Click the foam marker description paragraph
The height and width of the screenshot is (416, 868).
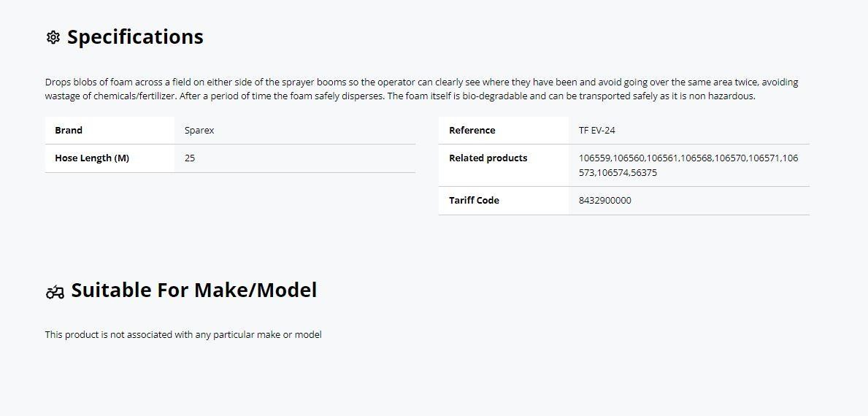pyautogui.click(x=421, y=89)
